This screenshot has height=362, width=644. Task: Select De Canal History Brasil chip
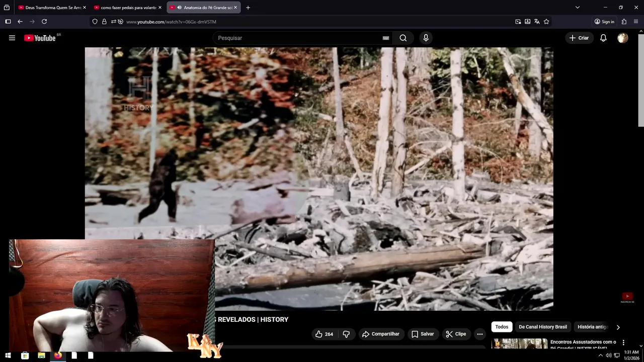pyautogui.click(x=543, y=327)
